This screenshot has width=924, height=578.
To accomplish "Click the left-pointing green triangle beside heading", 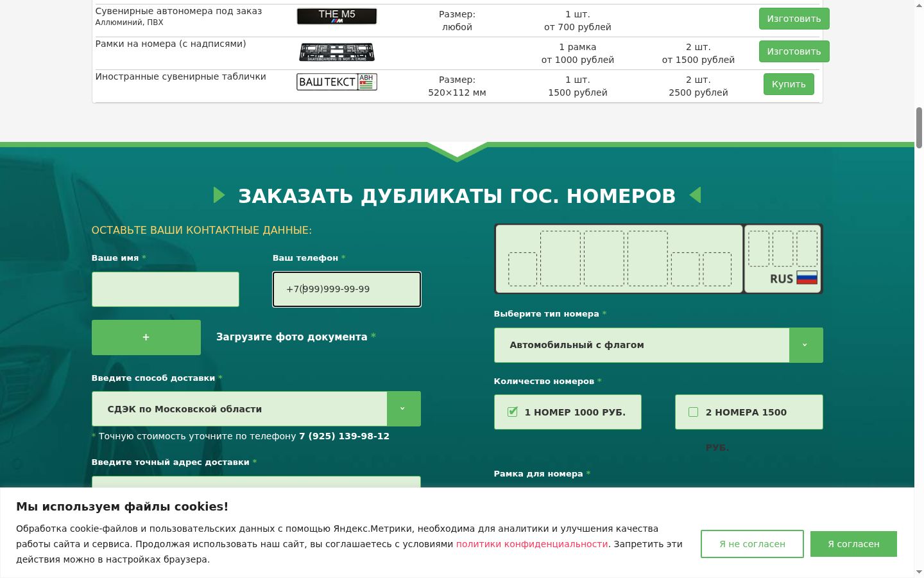I will click(x=695, y=195).
